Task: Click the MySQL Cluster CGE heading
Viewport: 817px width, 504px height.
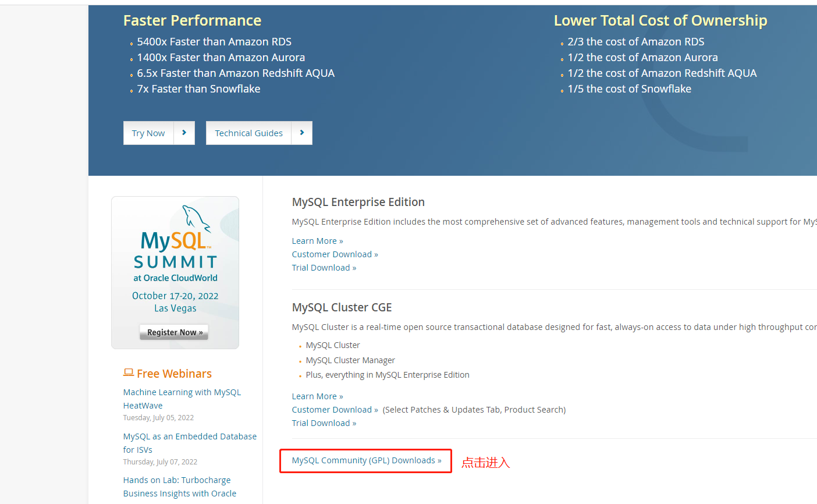Action: [x=342, y=307]
